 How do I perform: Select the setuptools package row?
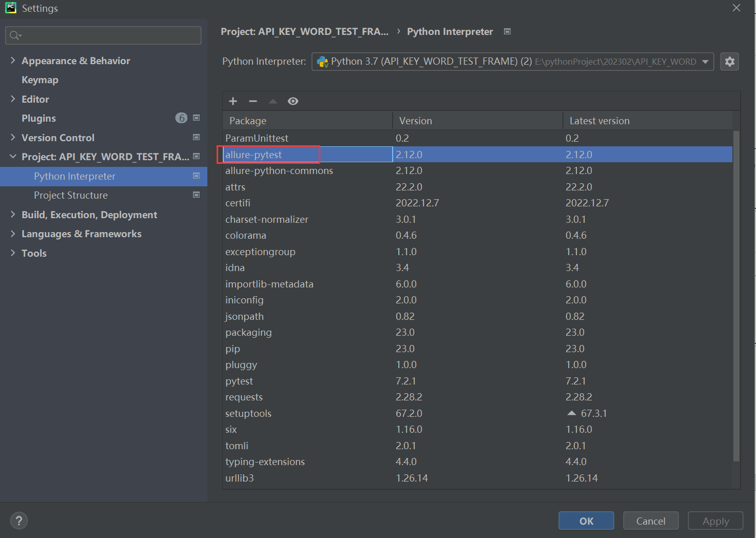click(x=478, y=413)
